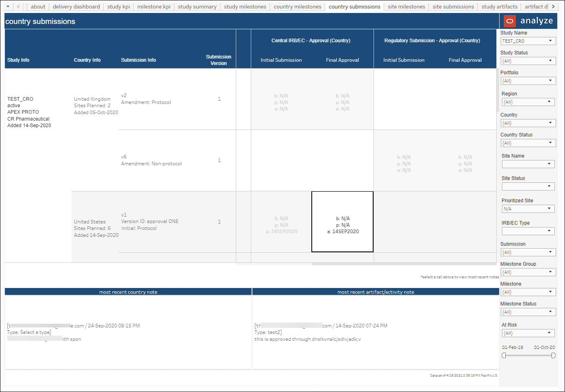Click the Submission Version column header
This screenshot has width=565, height=392.
219,60
